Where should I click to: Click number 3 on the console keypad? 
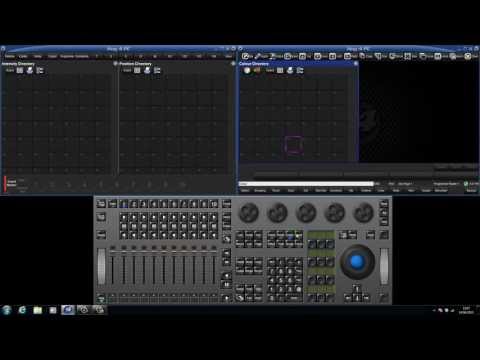click(289, 289)
